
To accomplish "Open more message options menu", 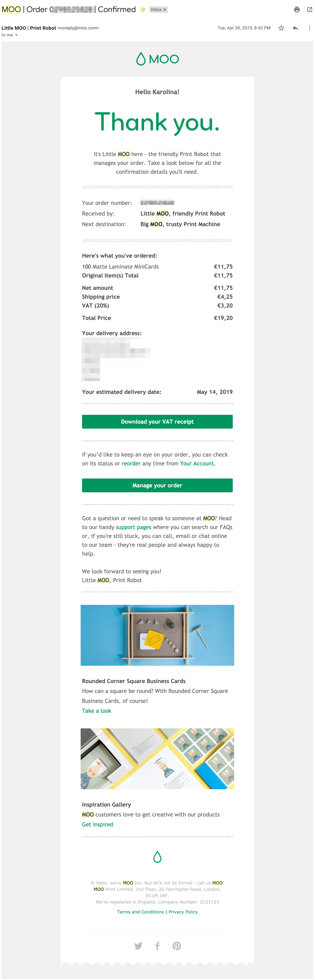I will click(x=310, y=28).
